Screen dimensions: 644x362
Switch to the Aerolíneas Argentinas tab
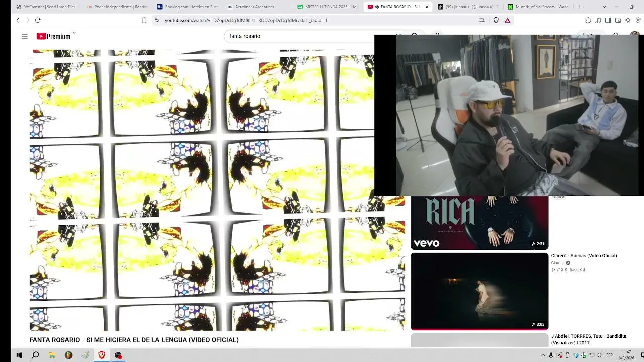[x=258, y=7]
